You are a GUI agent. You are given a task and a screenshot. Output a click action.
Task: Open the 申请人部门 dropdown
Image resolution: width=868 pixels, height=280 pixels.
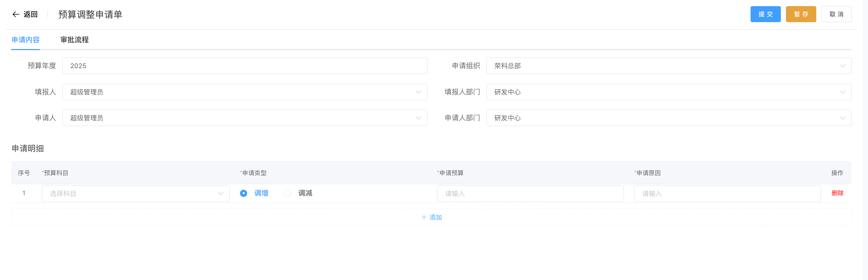pyautogui.click(x=669, y=118)
